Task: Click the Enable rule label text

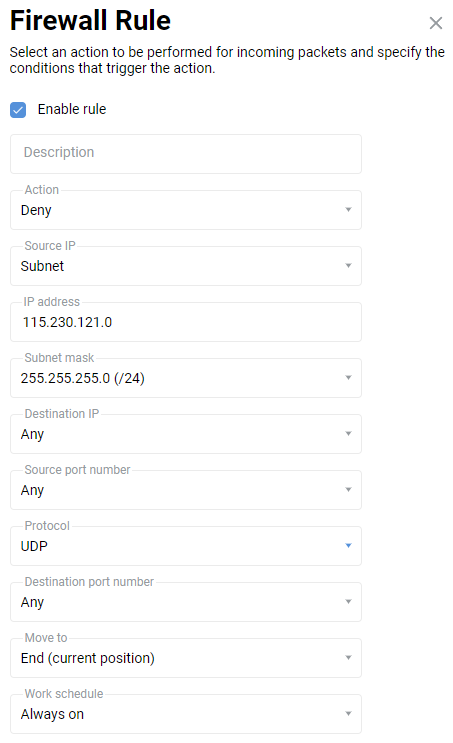Action: (x=72, y=109)
